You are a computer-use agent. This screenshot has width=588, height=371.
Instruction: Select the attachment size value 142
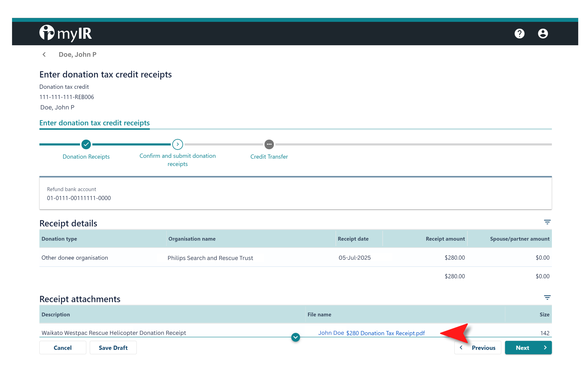point(545,333)
